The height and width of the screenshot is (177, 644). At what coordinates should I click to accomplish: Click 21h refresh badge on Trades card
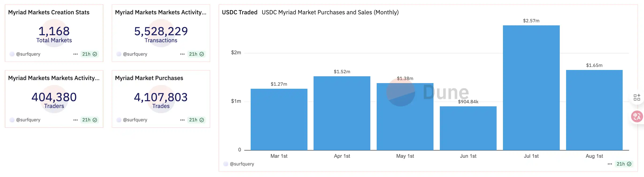point(196,120)
